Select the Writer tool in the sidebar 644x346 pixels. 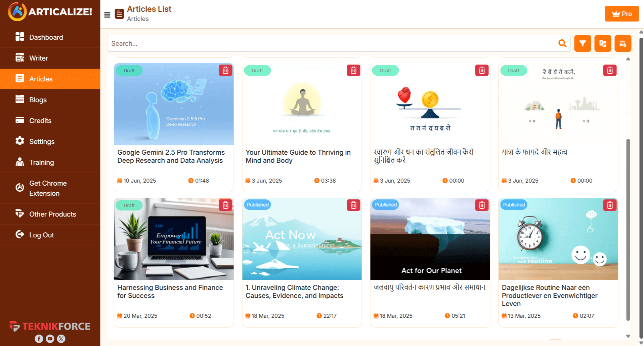[38, 58]
